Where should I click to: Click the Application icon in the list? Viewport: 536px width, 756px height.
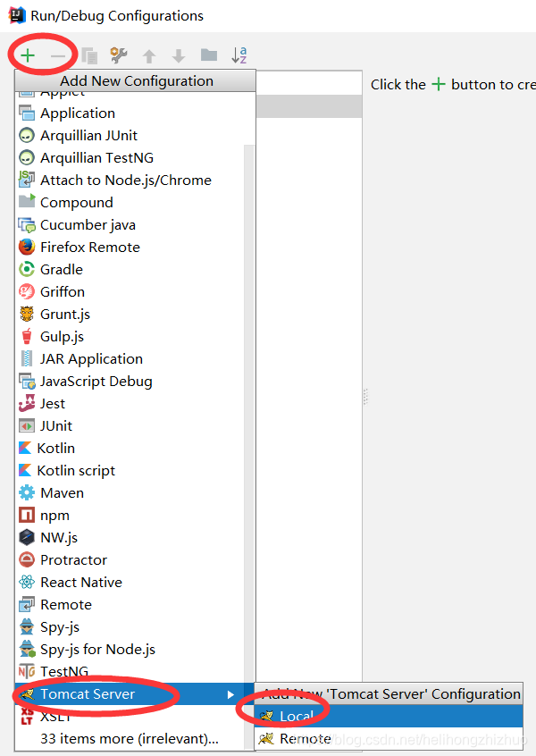point(27,113)
